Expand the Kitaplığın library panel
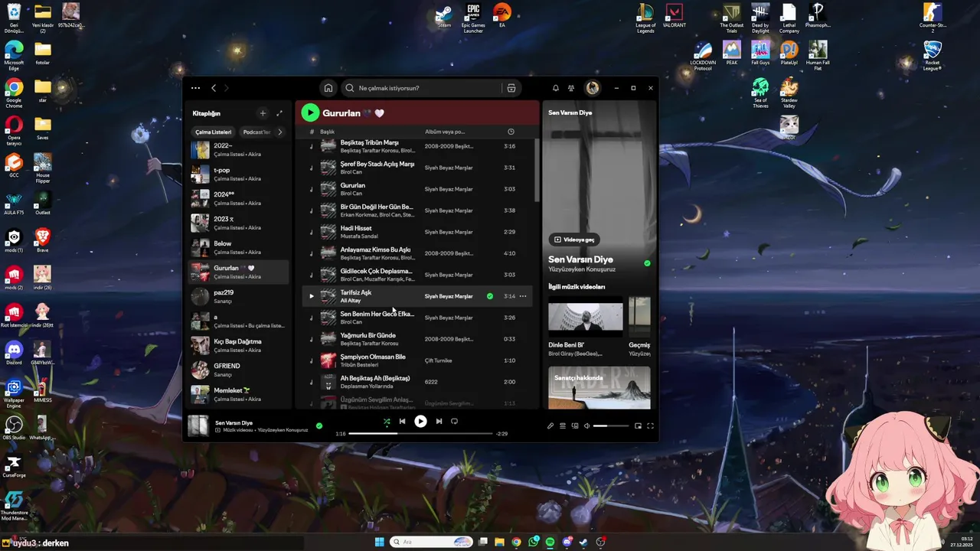 [x=279, y=113]
